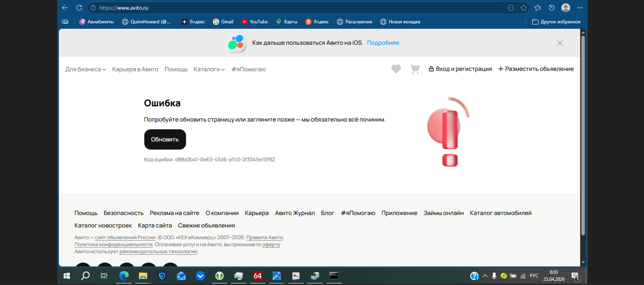Screen dimensions: 644x285
Task: Follow the рекомендательные технологии link
Action: pos(158,252)
